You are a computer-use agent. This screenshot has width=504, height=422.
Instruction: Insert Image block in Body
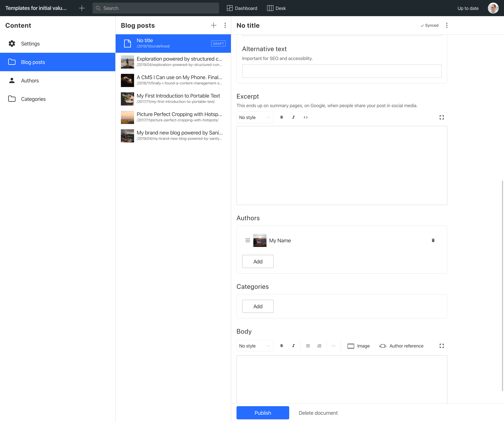click(358, 346)
